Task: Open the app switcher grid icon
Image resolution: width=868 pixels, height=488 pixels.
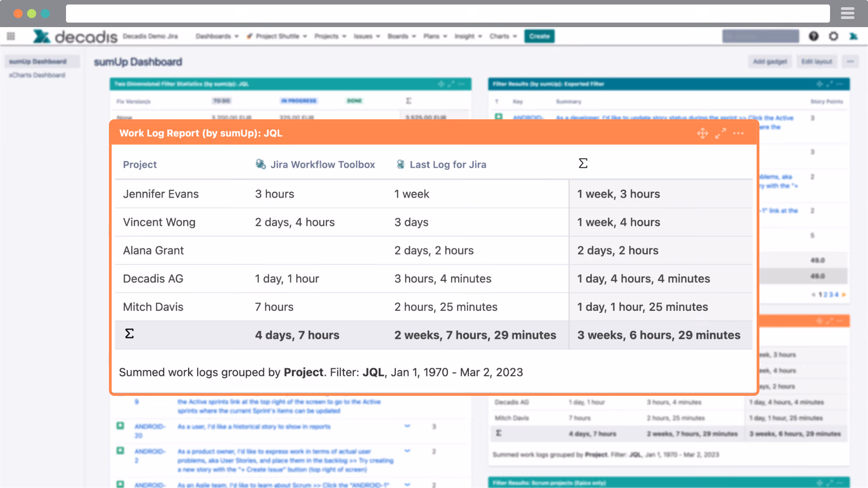Action: click(x=11, y=36)
